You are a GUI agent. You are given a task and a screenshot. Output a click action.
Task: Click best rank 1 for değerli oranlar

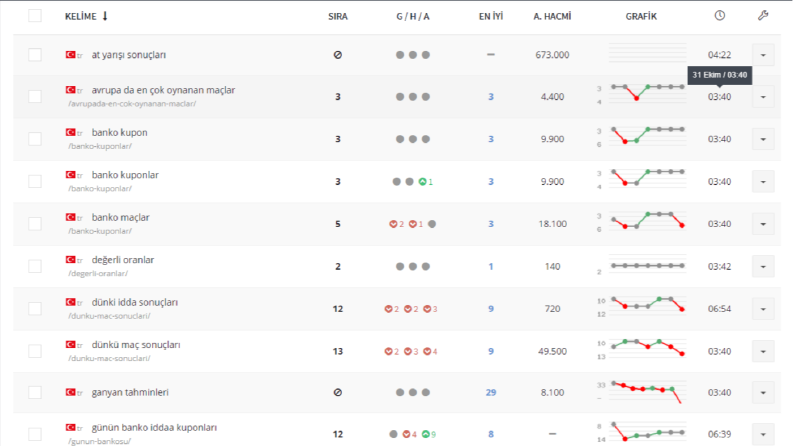click(491, 266)
